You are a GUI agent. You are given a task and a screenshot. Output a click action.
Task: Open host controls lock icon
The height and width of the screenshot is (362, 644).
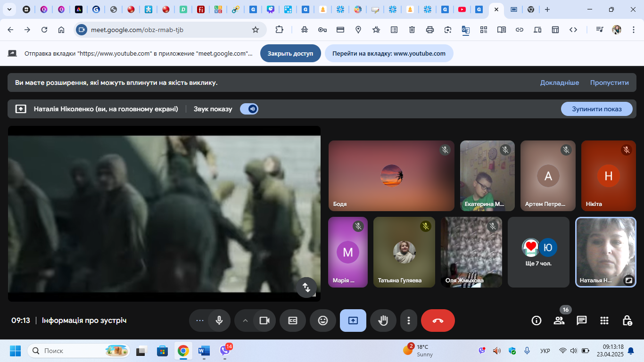(x=627, y=321)
